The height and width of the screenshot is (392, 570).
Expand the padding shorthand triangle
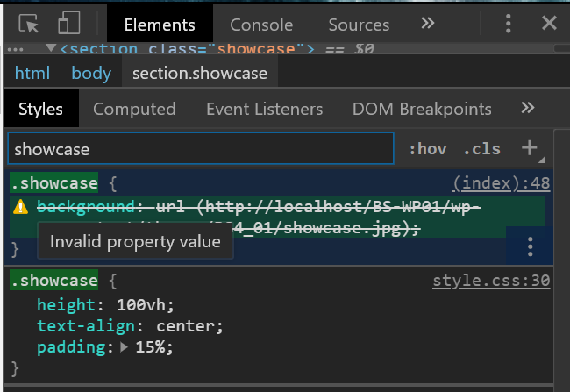click(x=125, y=348)
